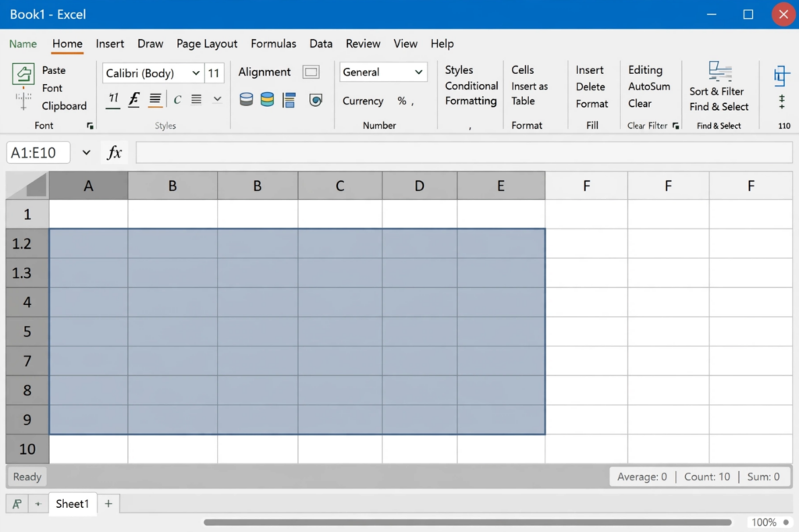Click Conditional Formatting
Viewport: 799px width, 532px height.
471,94
